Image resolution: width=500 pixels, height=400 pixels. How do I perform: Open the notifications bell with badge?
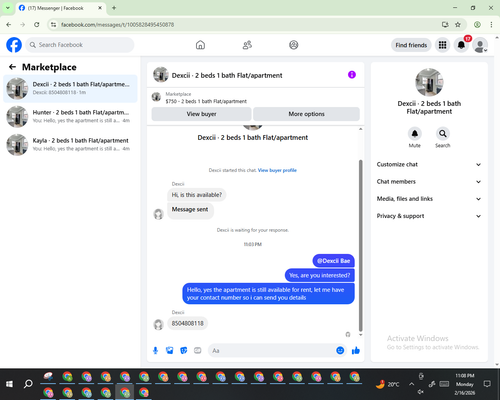coord(461,45)
